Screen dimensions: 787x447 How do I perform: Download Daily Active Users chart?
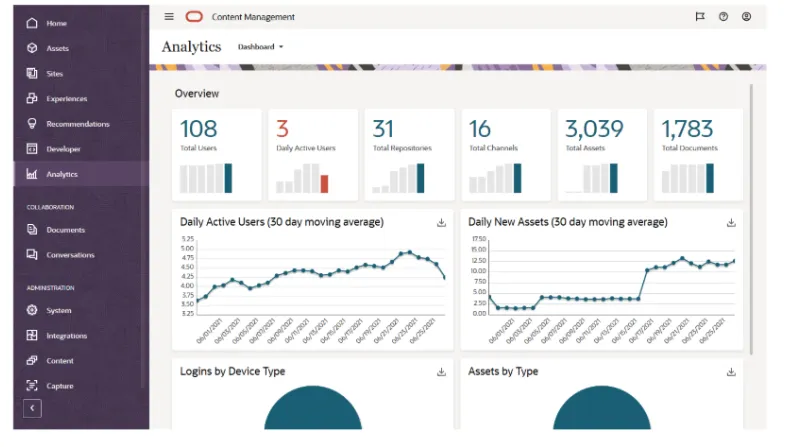(441, 223)
